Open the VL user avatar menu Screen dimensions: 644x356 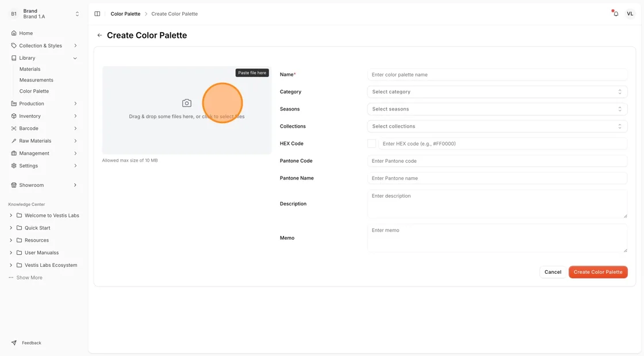(x=630, y=14)
